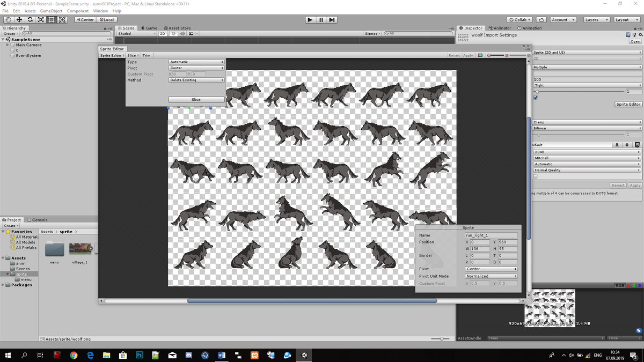Expand Packages folder in Project
Viewport: 644px width, 362px height.
point(3,285)
